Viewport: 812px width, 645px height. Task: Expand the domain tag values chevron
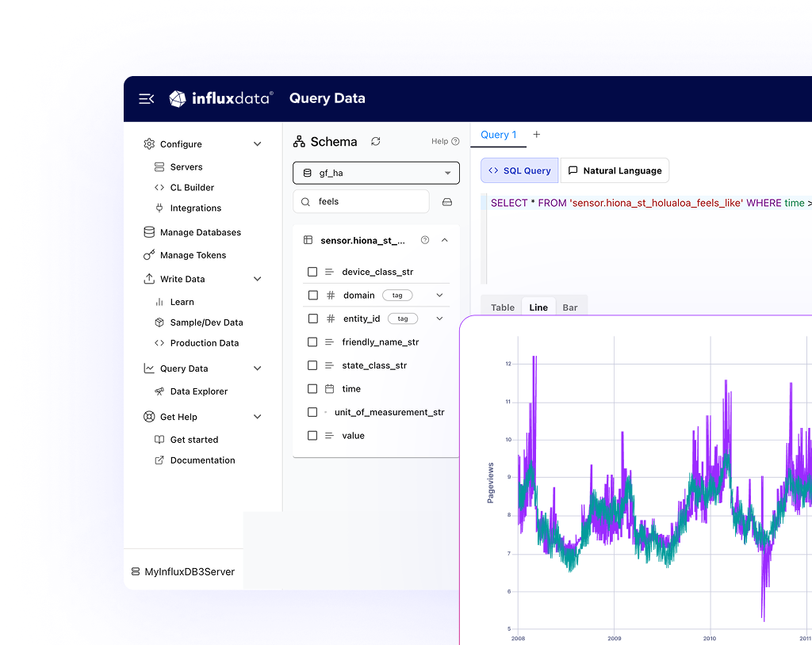pyautogui.click(x=439, y=295)
